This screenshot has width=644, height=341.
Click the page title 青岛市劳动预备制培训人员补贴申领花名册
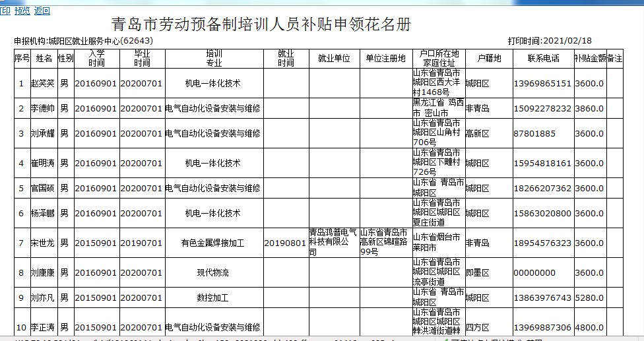pyautogui.click(x=261, y=25)
